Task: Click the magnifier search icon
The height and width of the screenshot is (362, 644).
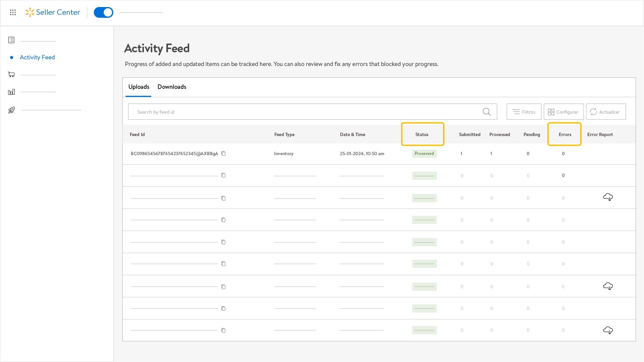Action: click(x=486, y=112)
